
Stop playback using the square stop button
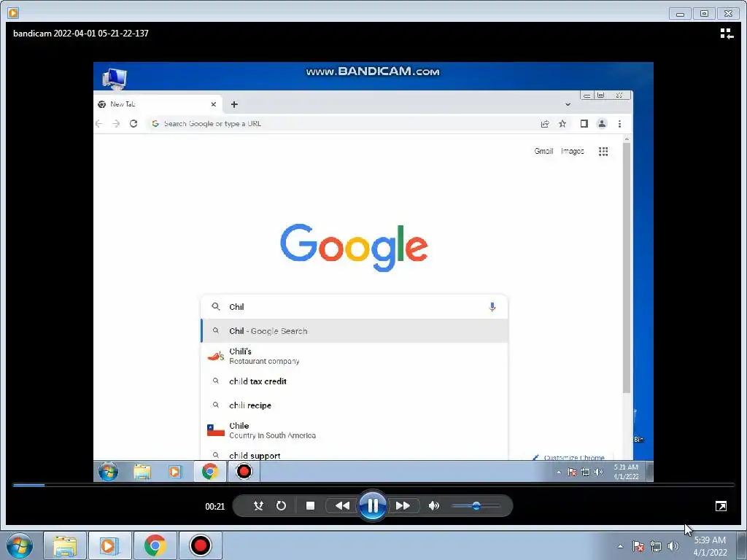(310, 506)
